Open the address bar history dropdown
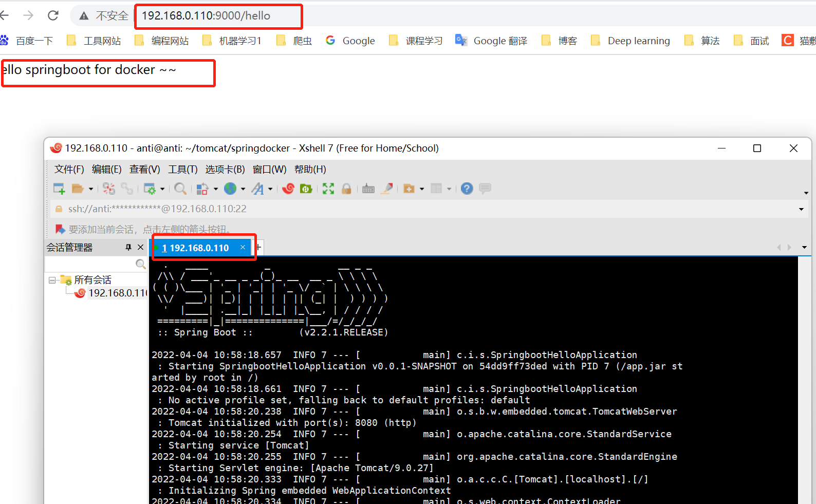This screenshot has width=816, height=504. point(801,209)
